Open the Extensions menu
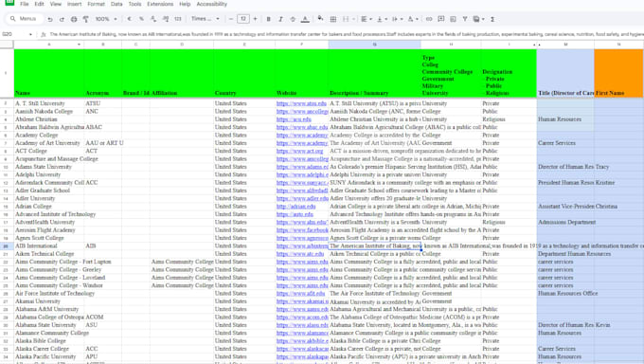Image resolution: width=644 pixels, height=364 pixels. click(x=160, y=4)
